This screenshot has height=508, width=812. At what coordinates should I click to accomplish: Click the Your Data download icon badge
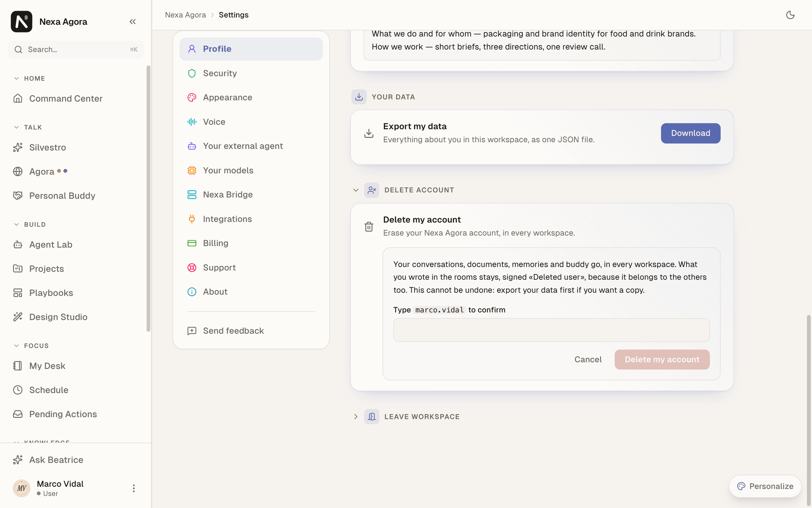coord(359,97)
